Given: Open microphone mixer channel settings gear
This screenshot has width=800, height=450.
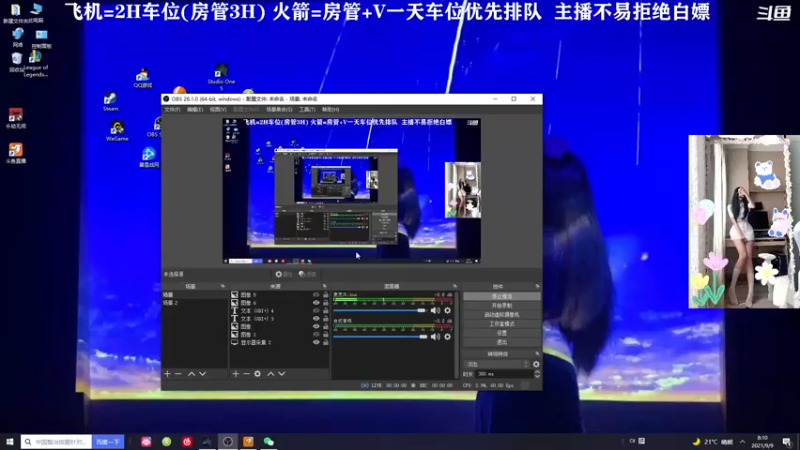Looking at the screenshot, I should click(x=447, y=310).
